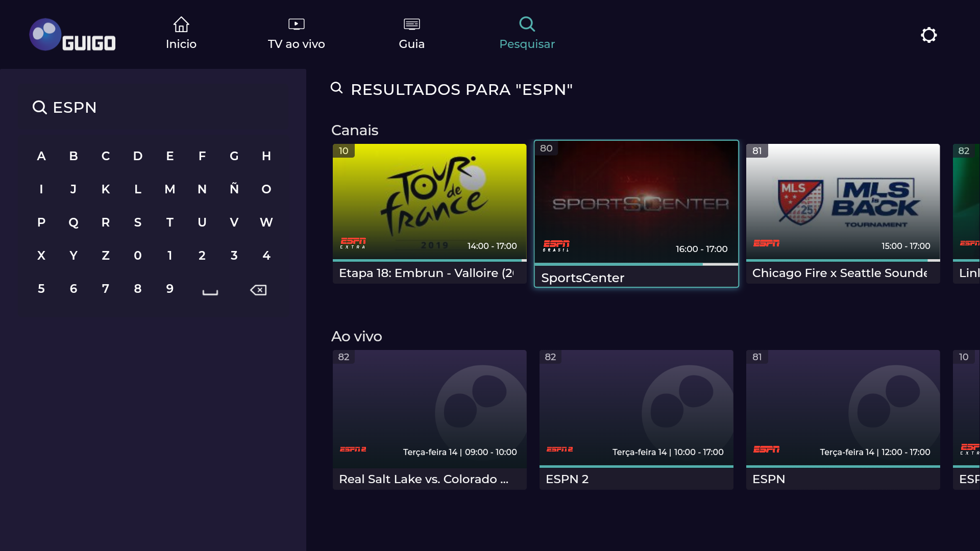Screen dimensions: 980x551
Task: Open the Real Salt Lake vs. Colorado card
Action: (429, 418)
